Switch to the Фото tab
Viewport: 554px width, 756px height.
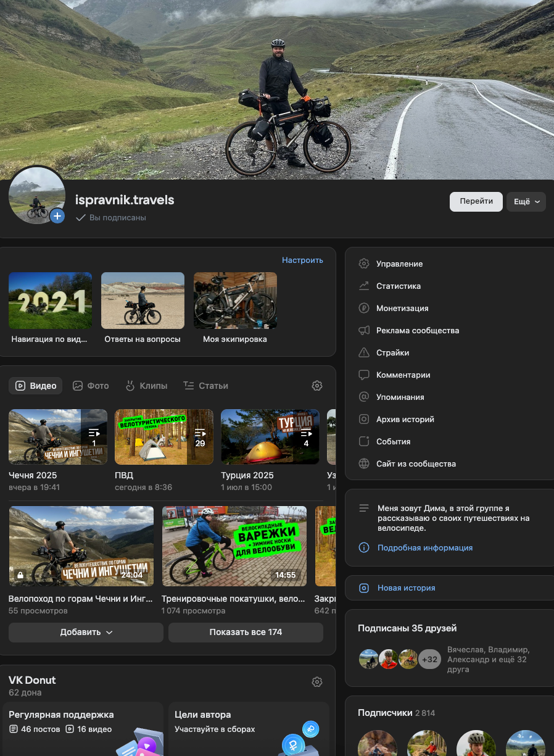[x=91, y=386]
